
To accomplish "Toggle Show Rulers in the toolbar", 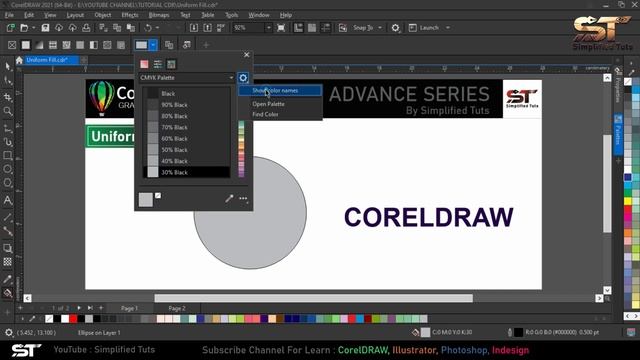I will click(x=298, y=28).
